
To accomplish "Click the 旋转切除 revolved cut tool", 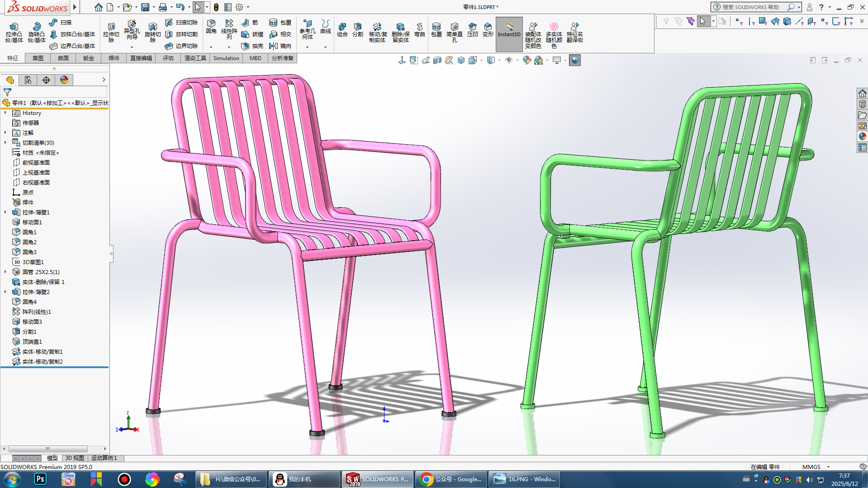I will pyautogui.click(x=152, y=33).
